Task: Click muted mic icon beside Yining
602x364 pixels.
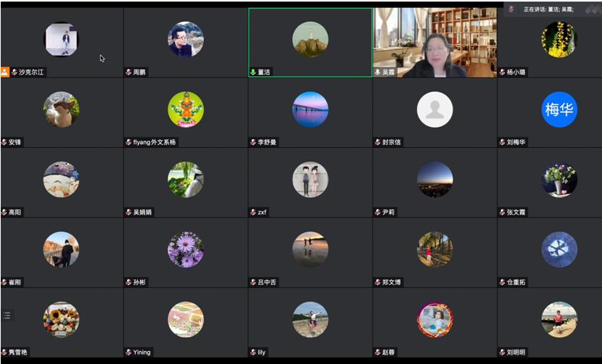Action: click(128, 352)
